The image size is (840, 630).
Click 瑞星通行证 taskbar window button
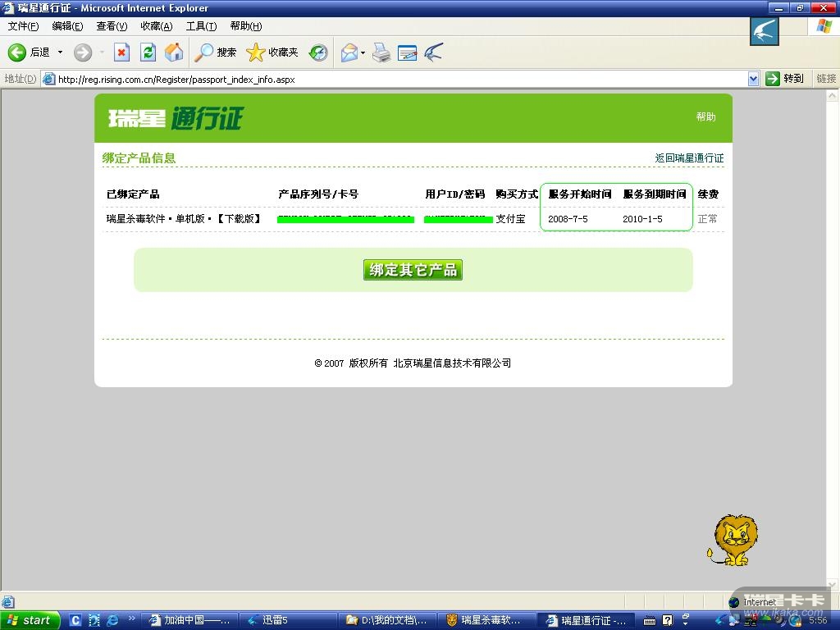pos(587,620)
